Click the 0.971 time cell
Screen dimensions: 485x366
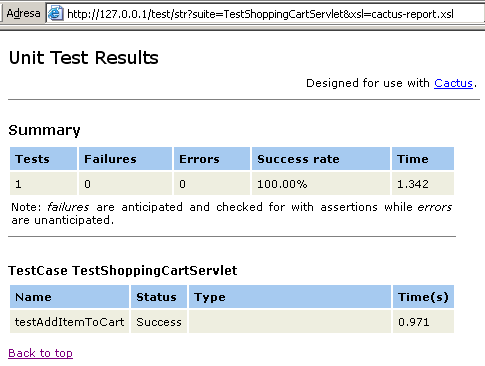[x=423, y=322]
